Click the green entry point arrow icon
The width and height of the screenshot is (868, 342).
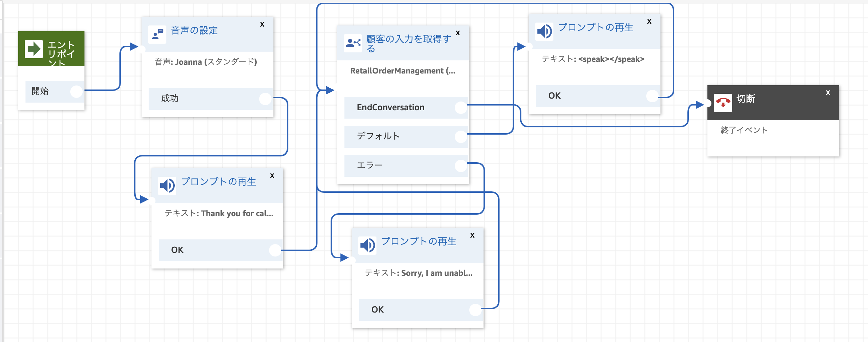point(34,49)
